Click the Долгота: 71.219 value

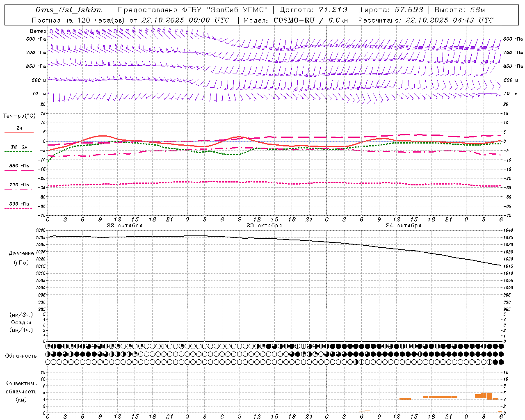point(313,10)
